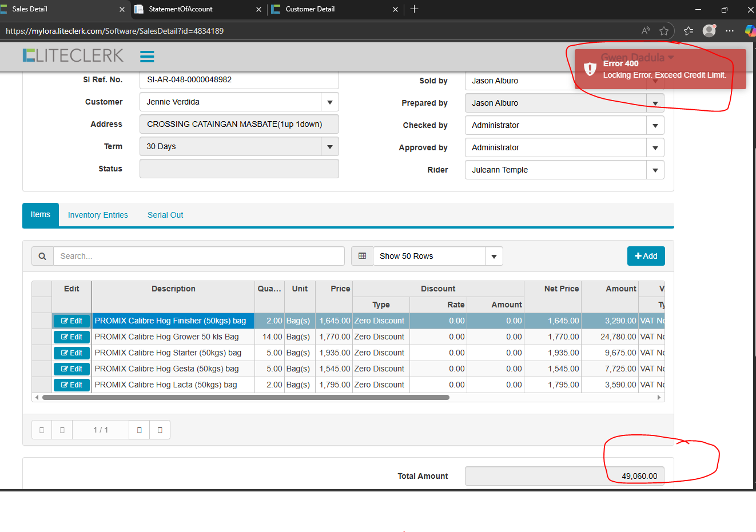Click the search magnifier icon
The width and height of the screenshot is (756, 532).
click(x=42, y=256)
